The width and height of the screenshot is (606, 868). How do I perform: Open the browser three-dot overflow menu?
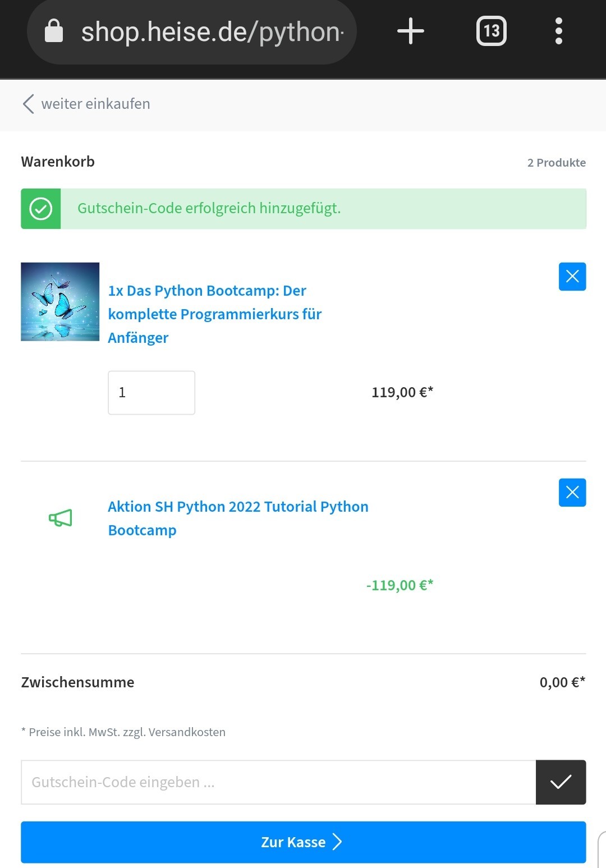[x=558, y=31]
